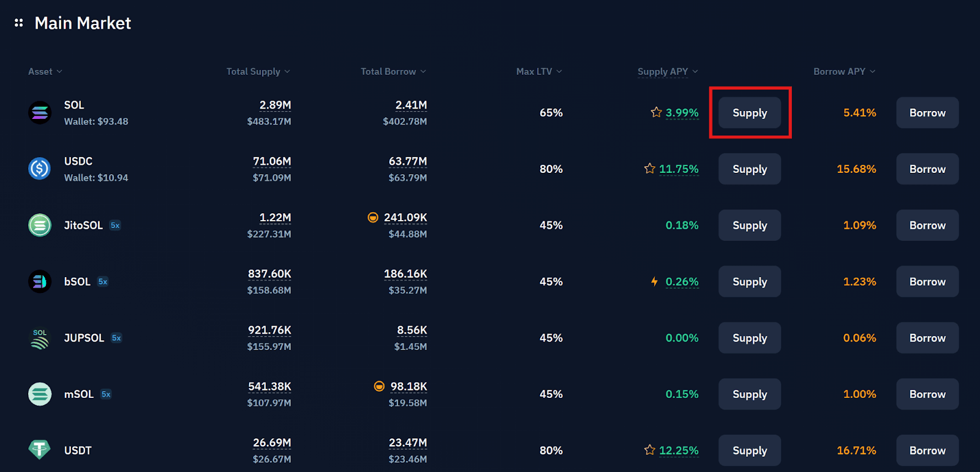The width and height of the screenshot is (980, 472).
Task: Click the SOL supply APY 3.99%
Action: coord(682,113)
